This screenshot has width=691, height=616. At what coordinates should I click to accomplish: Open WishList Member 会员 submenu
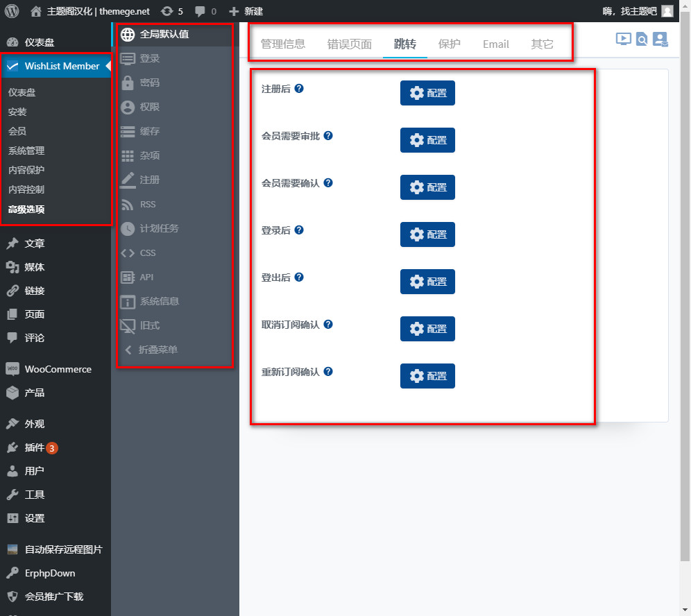pyautogui.click(x=17, y=131)
